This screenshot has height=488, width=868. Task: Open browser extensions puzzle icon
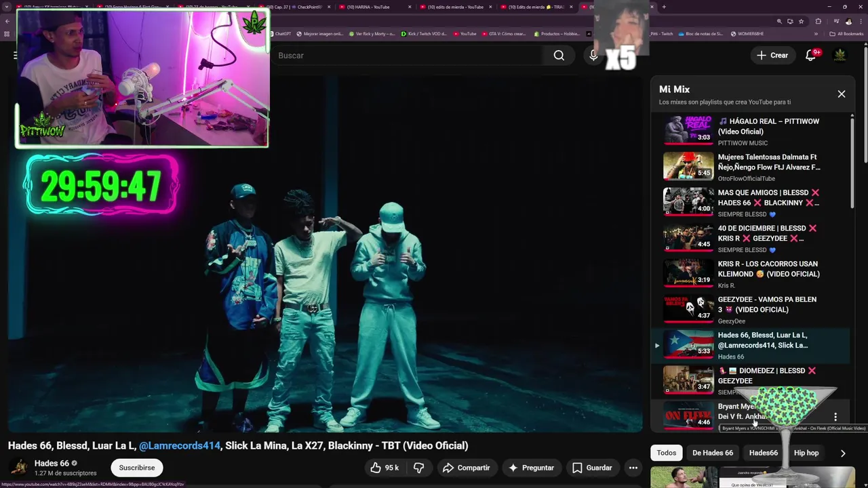(818, 22)
